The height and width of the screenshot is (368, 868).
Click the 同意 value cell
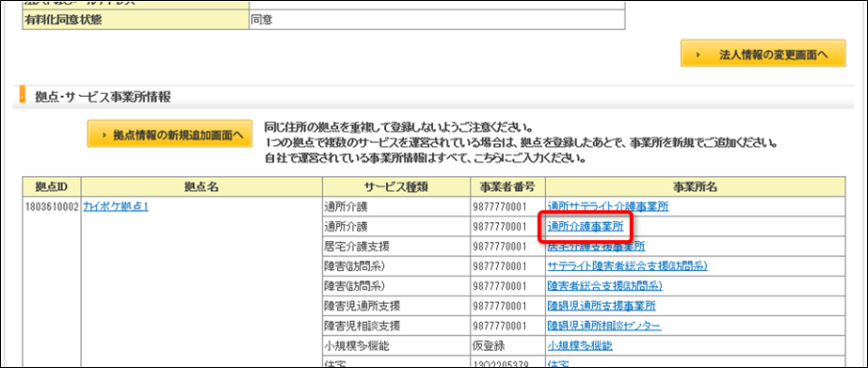click(x=438, y=21)
